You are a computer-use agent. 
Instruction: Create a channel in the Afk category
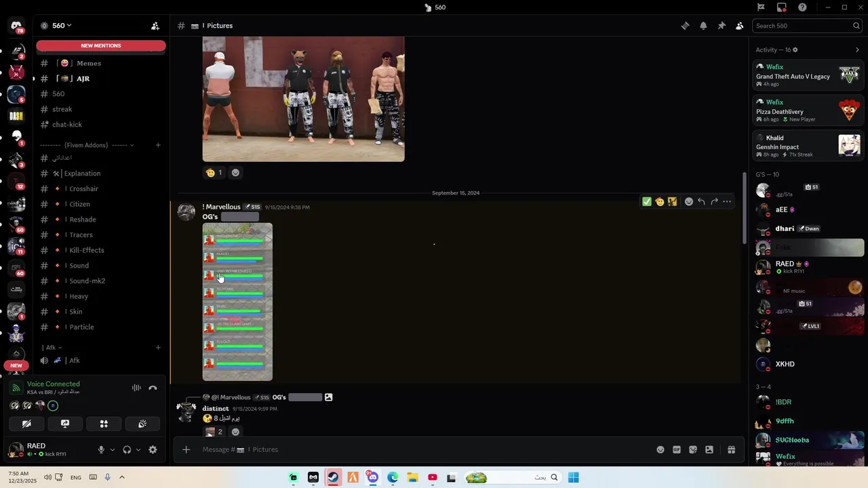pos(158,348)
